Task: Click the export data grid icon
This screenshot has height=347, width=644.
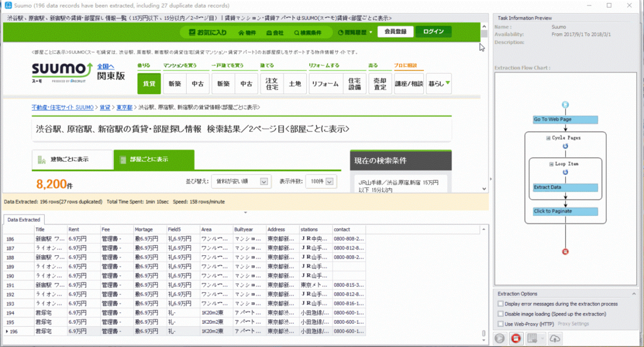Action: (x=532, y=338)
